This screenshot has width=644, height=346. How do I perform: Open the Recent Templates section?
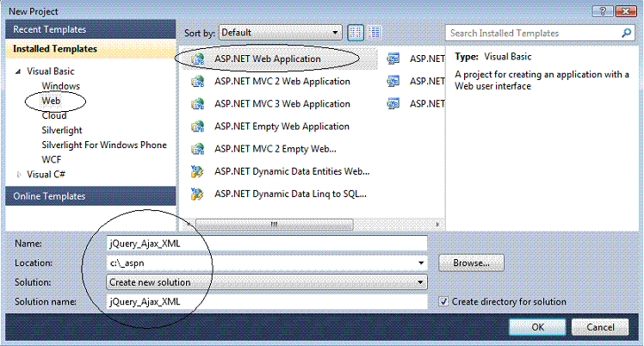pos(90,29)
